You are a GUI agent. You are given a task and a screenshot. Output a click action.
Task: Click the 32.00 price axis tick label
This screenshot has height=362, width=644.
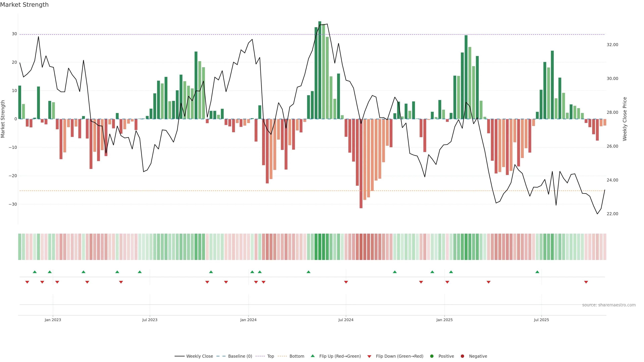click(x=612, y=45)
